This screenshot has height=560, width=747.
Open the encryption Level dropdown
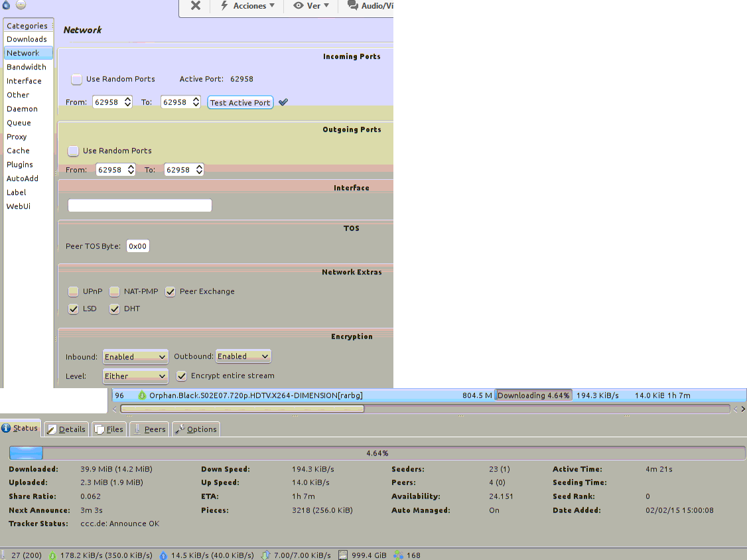[x=135, y=376]
